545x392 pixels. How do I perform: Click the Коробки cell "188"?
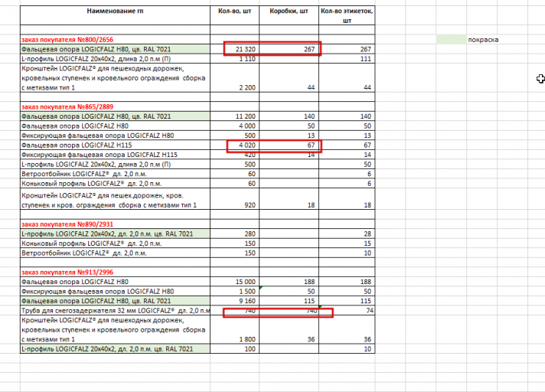289,282
